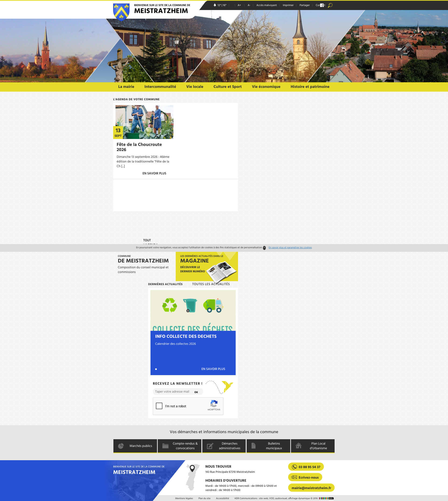448x501 pixels.
Task: Open TOUTES LES ACTUALITÉS
Action: coord(211,284)
